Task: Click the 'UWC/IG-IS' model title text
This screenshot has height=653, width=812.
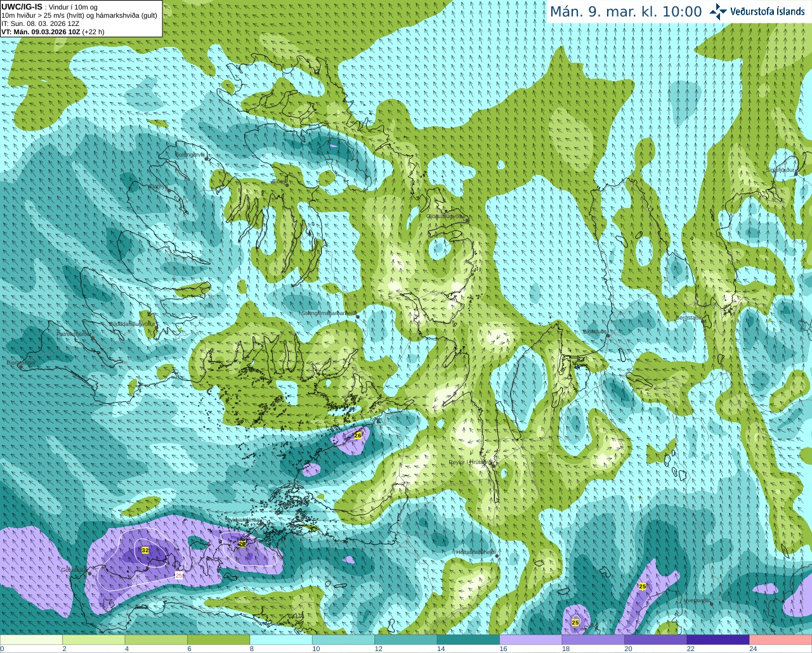Action: [22, 6]
